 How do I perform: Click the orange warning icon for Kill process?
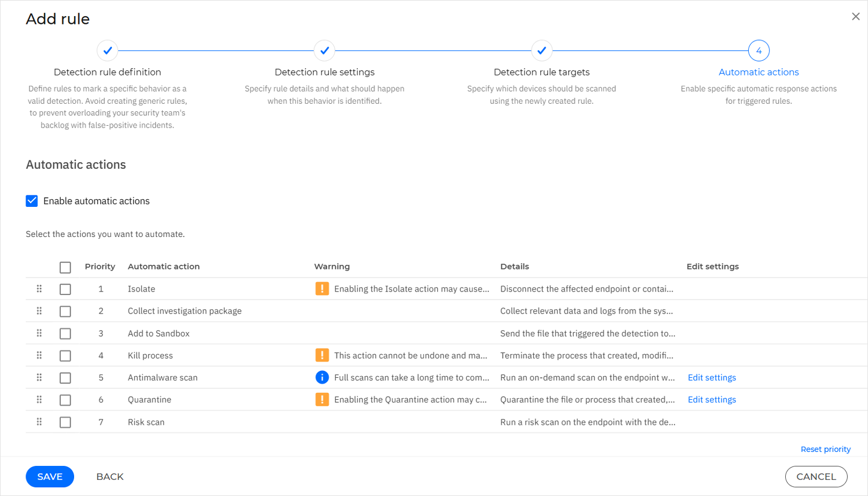(x=322, y=355)
